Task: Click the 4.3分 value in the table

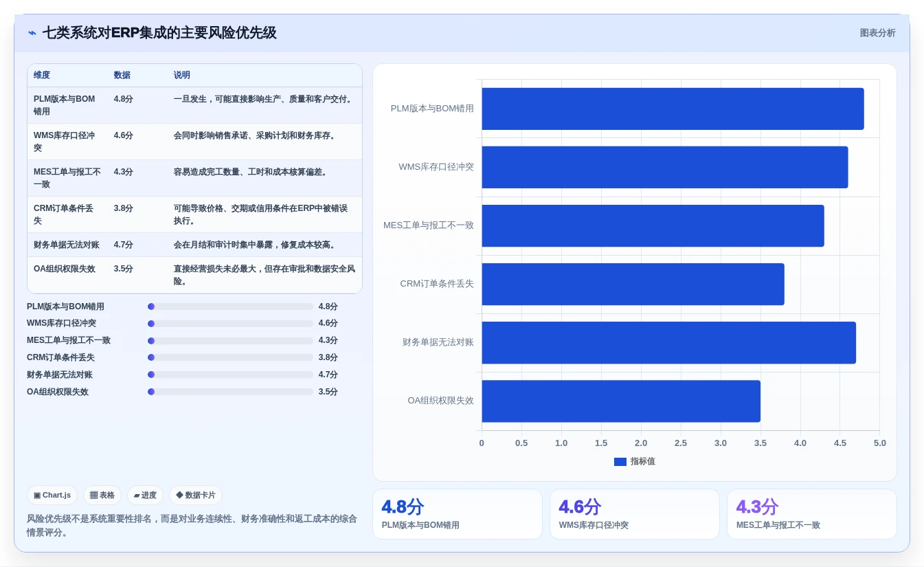Action: pos(124,172)
